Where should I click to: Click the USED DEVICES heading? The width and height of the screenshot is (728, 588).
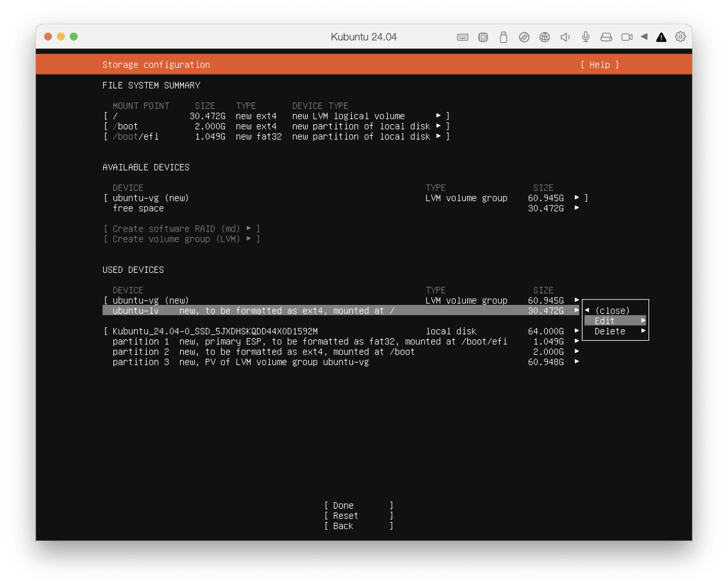click(133, 270)
